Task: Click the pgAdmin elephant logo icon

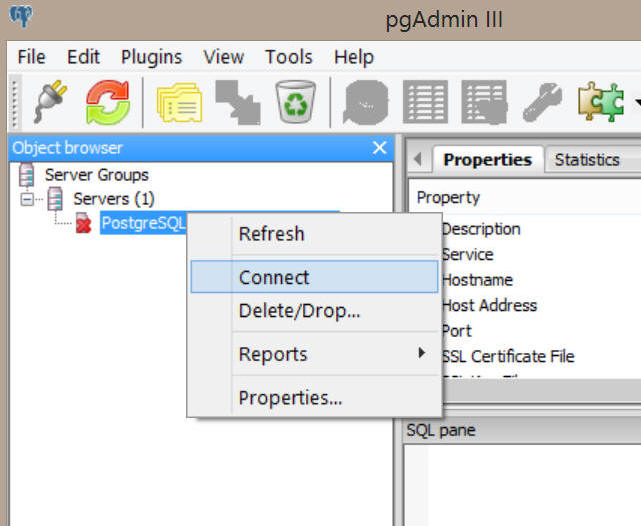Action: coord(21,16)
